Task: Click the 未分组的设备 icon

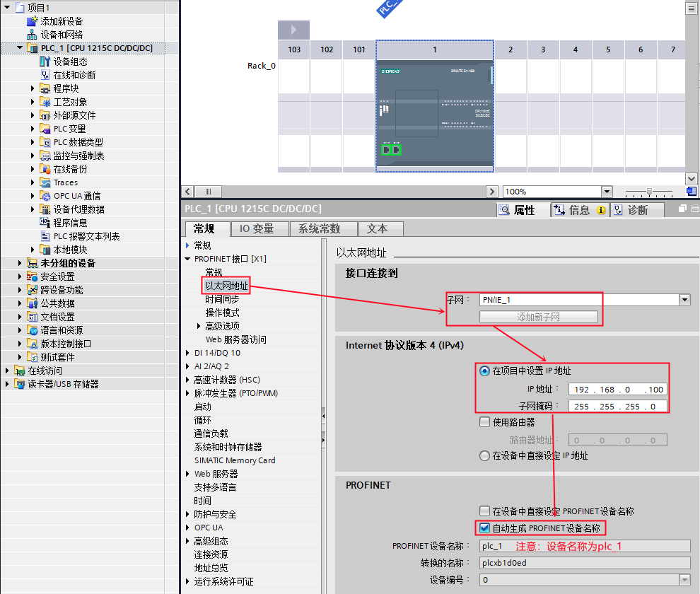Action: 32,263
